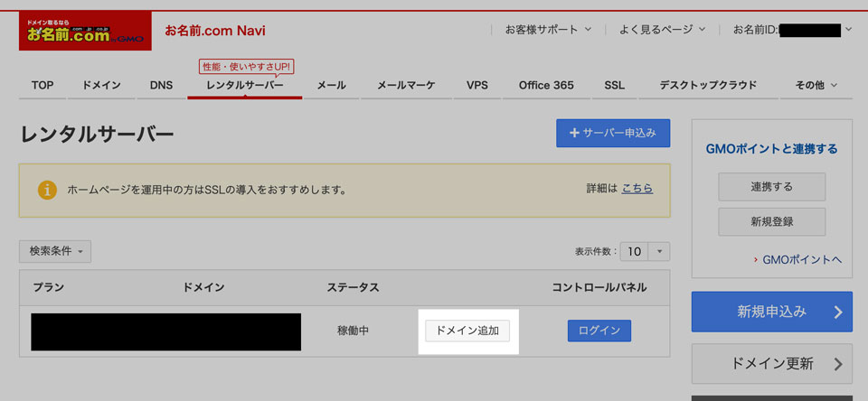Select the レンタルサーバー tab
The height and width of the screenshot is (401, 868).
tap(245, 85)
